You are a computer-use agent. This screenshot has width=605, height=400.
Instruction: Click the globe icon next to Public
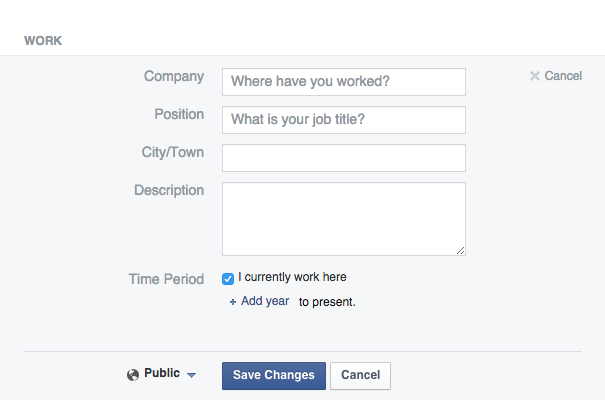pyautogui.click(x=133, y=375)
